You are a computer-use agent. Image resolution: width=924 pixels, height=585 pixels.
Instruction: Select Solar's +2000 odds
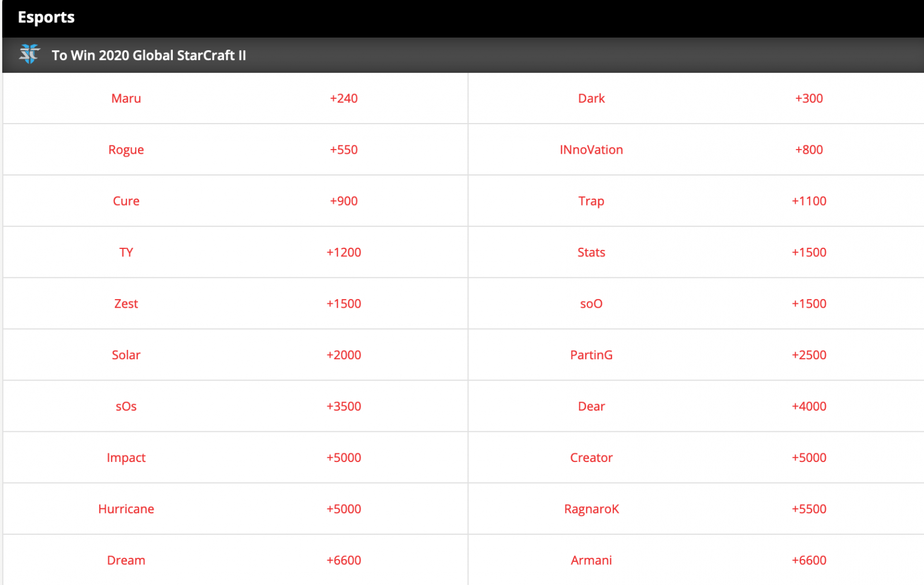pos(344,355)
